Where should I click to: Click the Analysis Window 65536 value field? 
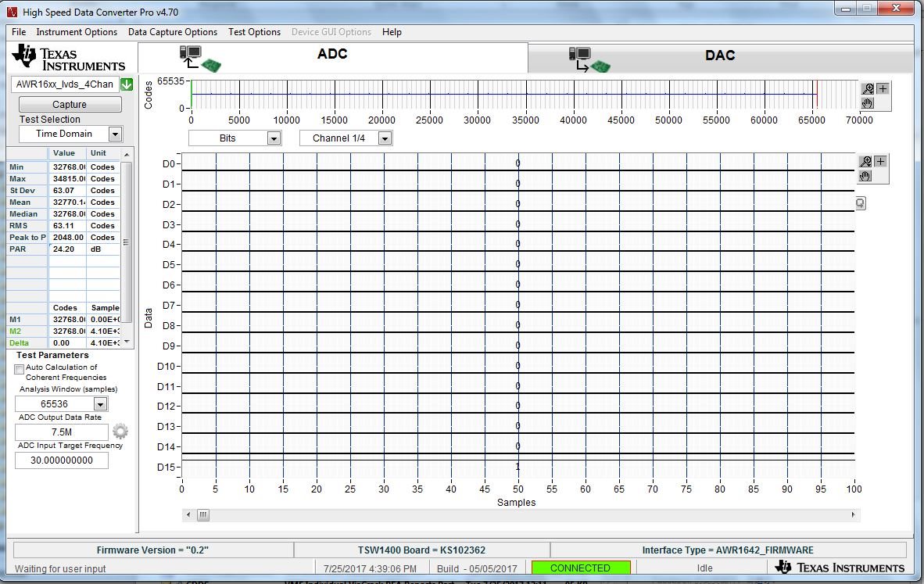point(54,404)
